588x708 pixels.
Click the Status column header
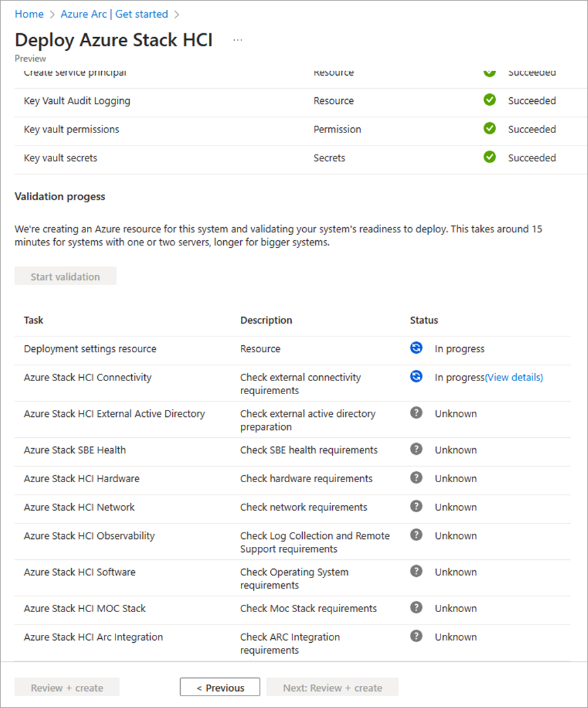coord(424,320)
